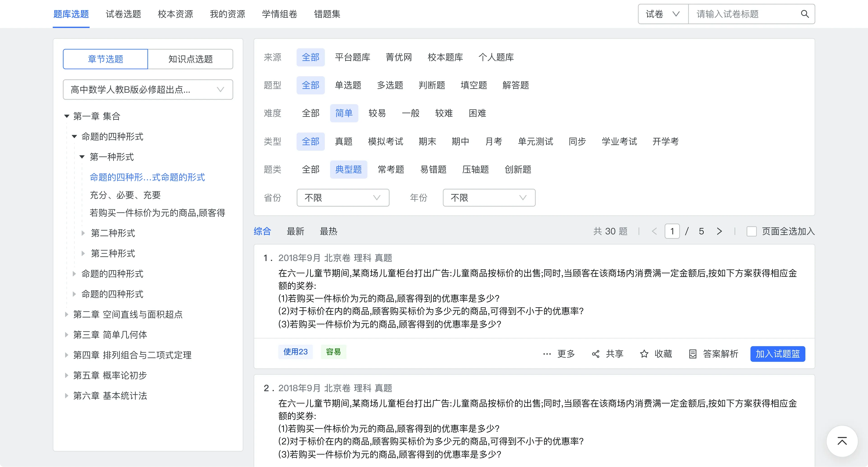Screen dimensions: 868x467
Task: Click the three-dots more icon
Action: (547, 354)
